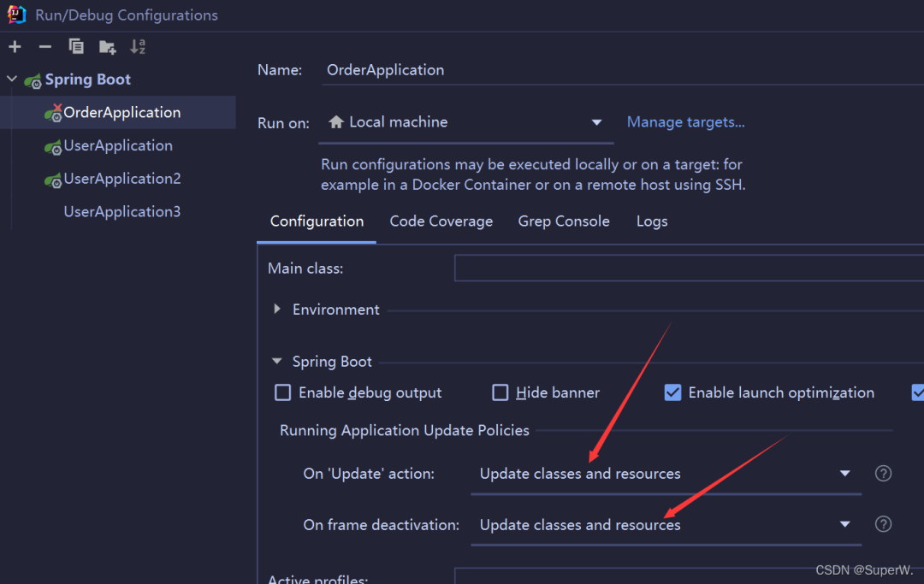Collapse the Spring Boot tree node
This screenshot has width=924, height=584.
(x=12, y=80)
